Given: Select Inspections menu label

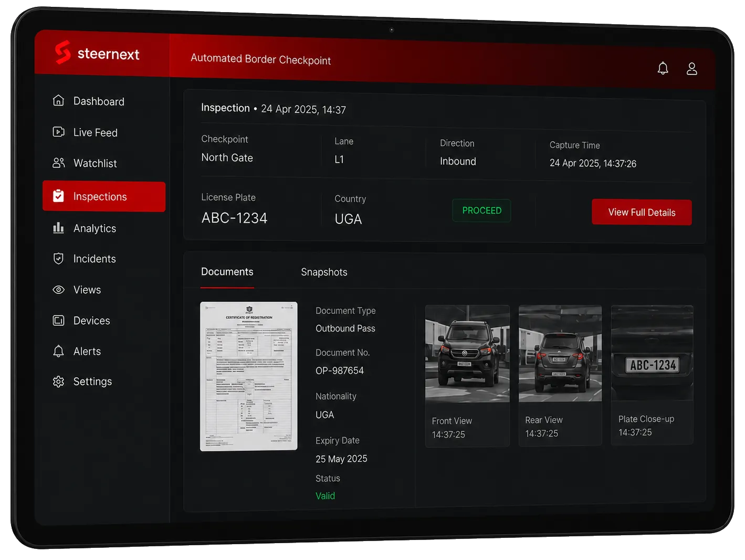Looking at the screenshot, I should [100, 196].
